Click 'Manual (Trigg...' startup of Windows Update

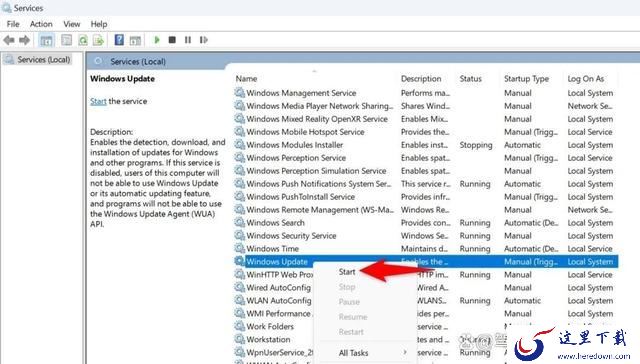click(x=531, y=262)
